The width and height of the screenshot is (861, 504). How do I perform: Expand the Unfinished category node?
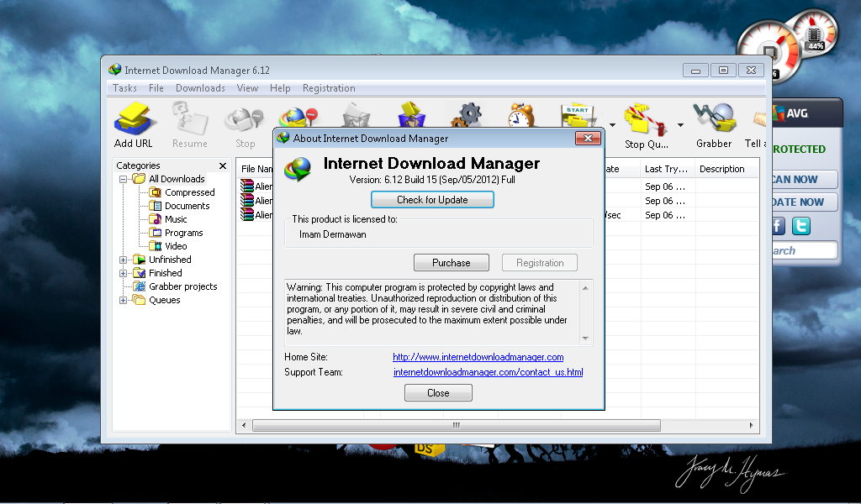click(123, 260)
